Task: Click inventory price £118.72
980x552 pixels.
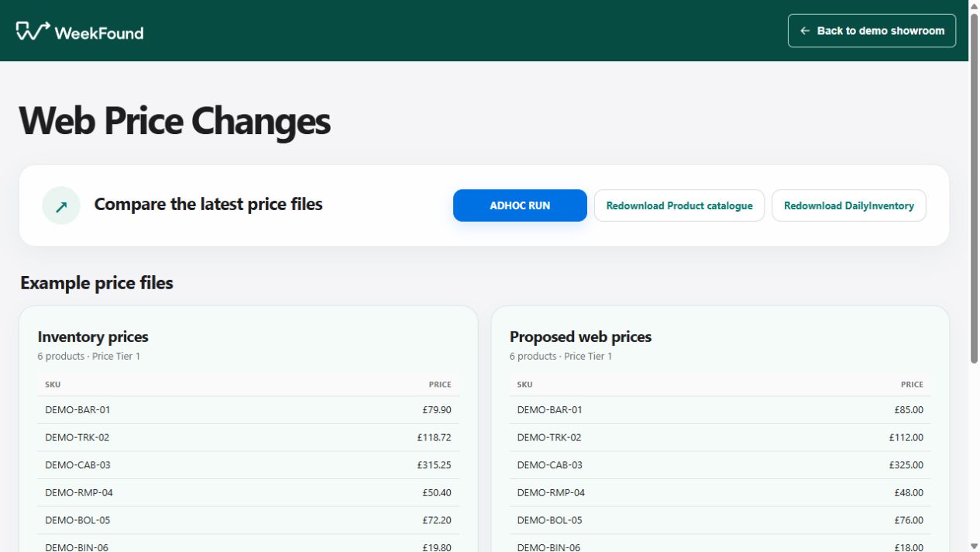Action: click(x=434, y=437)
